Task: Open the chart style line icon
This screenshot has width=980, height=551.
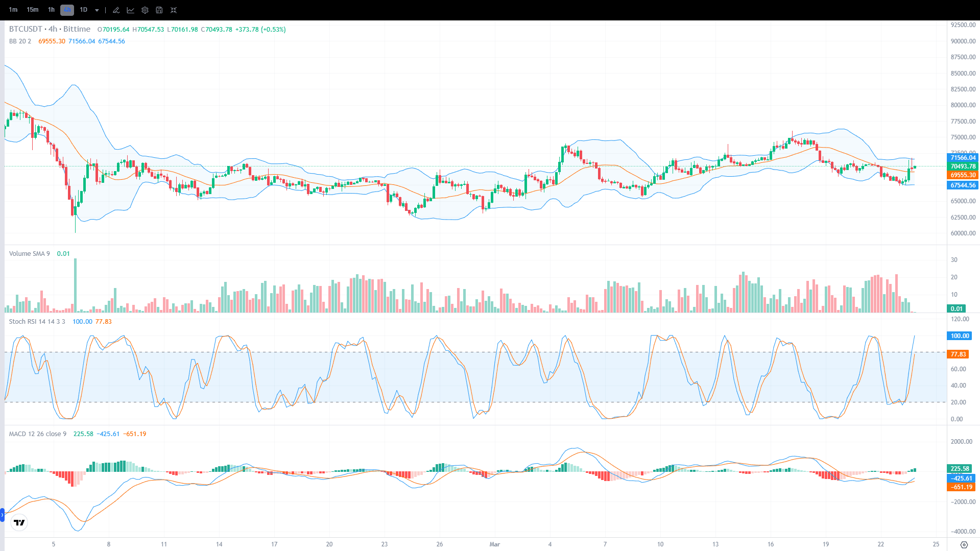Action: [131, 10]
